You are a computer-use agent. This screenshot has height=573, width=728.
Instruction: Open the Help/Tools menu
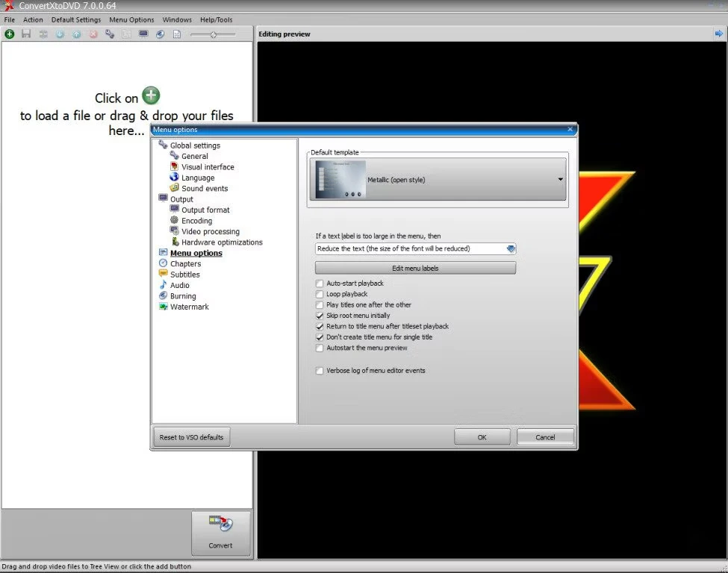[x=216, y=19]
